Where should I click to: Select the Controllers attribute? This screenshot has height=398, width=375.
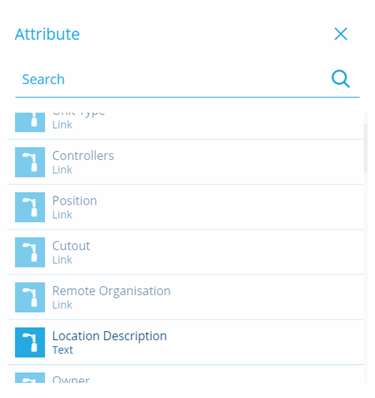pyautogui.click(x=186, y=162)
